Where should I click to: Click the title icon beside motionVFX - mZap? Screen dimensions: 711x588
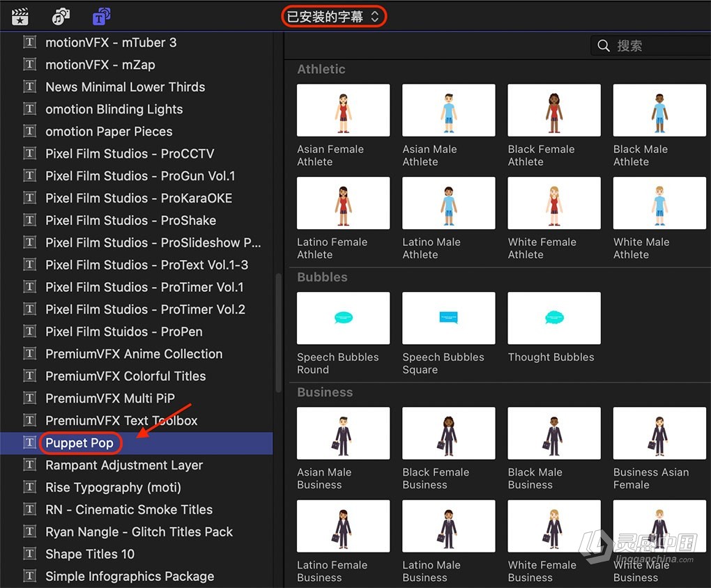(29, 64)
